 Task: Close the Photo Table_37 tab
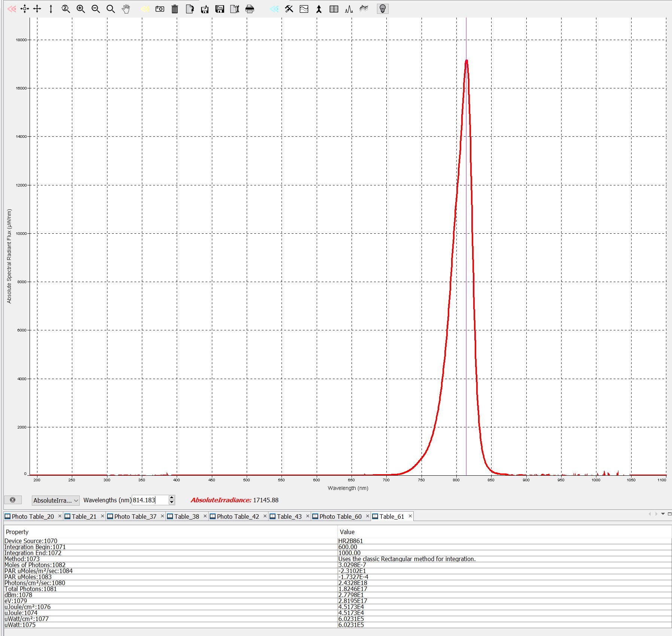pyautogui.click(x=162, y=516)
